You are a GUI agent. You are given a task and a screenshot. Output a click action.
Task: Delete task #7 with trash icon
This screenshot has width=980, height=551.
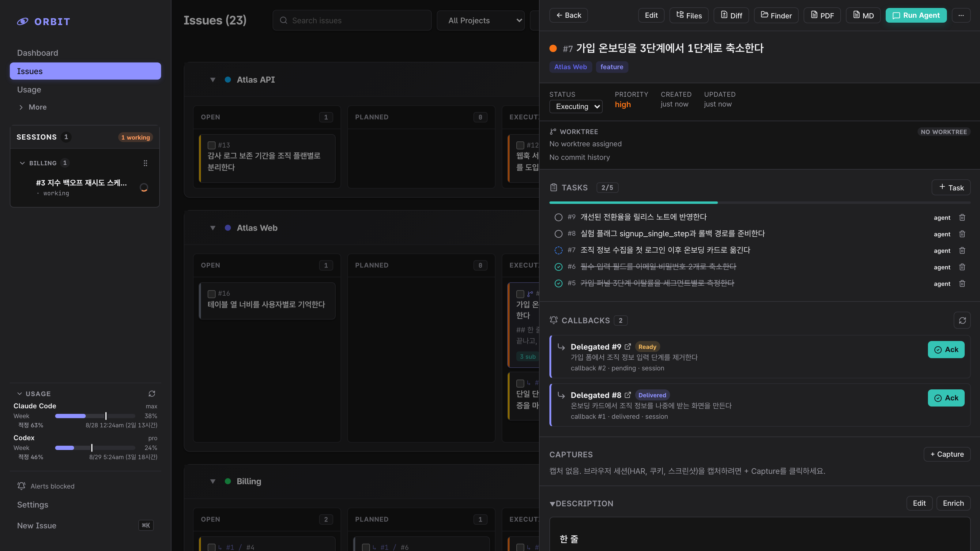point(962,250)
